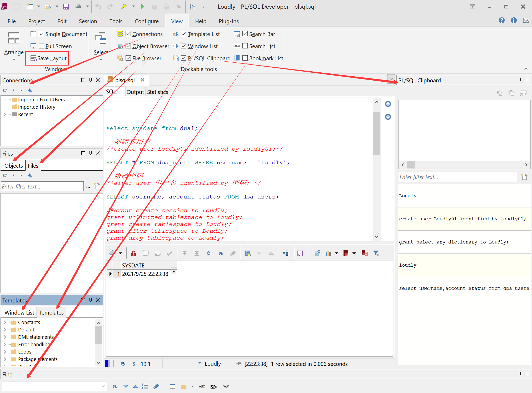
Task: Click the blue up arrow beside SQL editor
Action: click(x=388, y=104)
